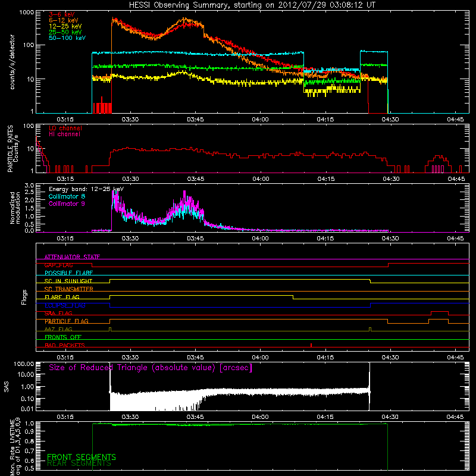Click the SAA_FLAG label
476x476 pixels.
[x=58, y=313]
